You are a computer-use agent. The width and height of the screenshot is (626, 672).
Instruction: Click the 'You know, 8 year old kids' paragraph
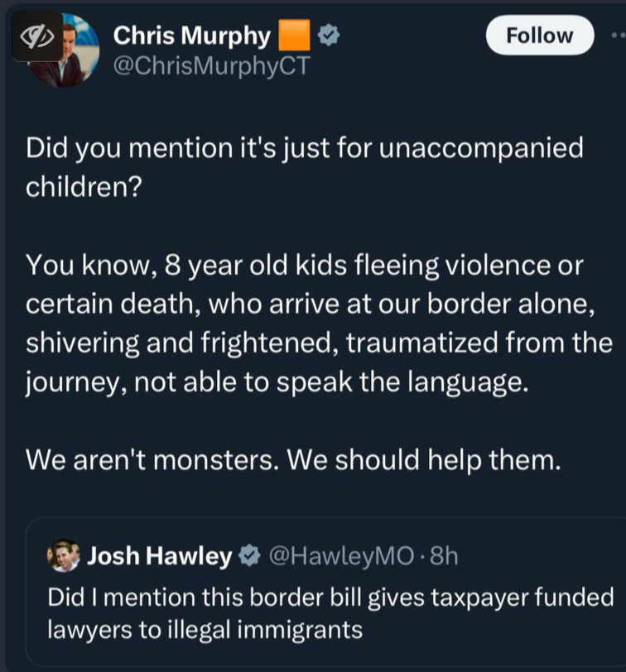[319, 323]
